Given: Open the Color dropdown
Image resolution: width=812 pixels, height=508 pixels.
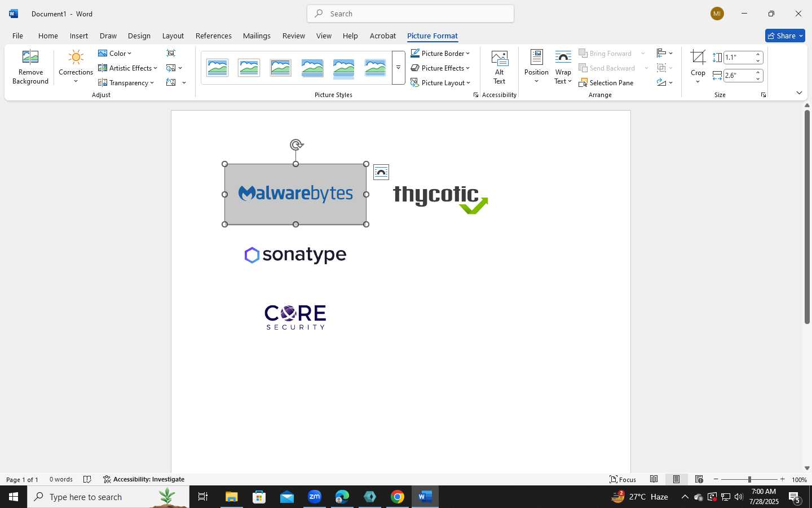Looking at the screenshot, I should (x=114, y=53).
